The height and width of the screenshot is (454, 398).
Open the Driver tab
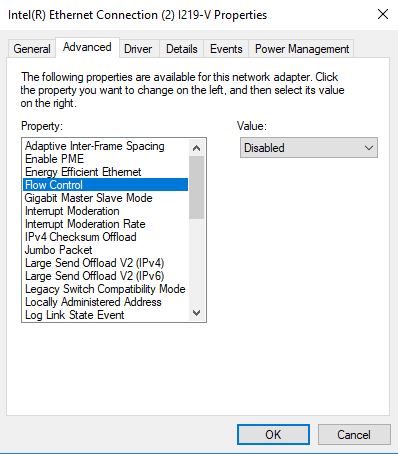(x=138, y=49)
